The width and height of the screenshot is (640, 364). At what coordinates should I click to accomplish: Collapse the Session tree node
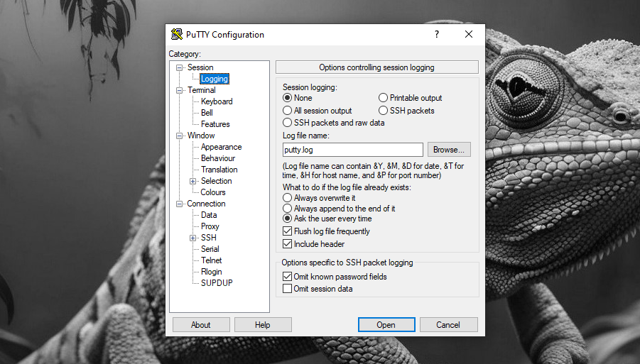pos(180,67)
